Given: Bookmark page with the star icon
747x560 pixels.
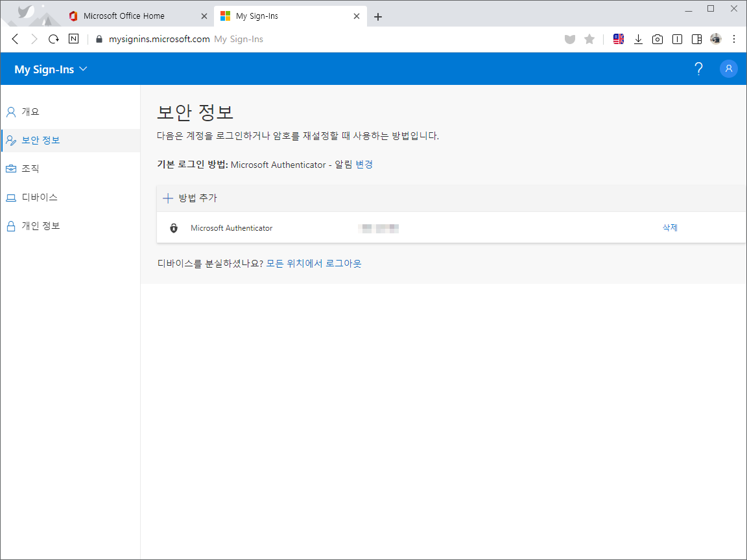Looking at the screenshot, I should coord(589,39).
